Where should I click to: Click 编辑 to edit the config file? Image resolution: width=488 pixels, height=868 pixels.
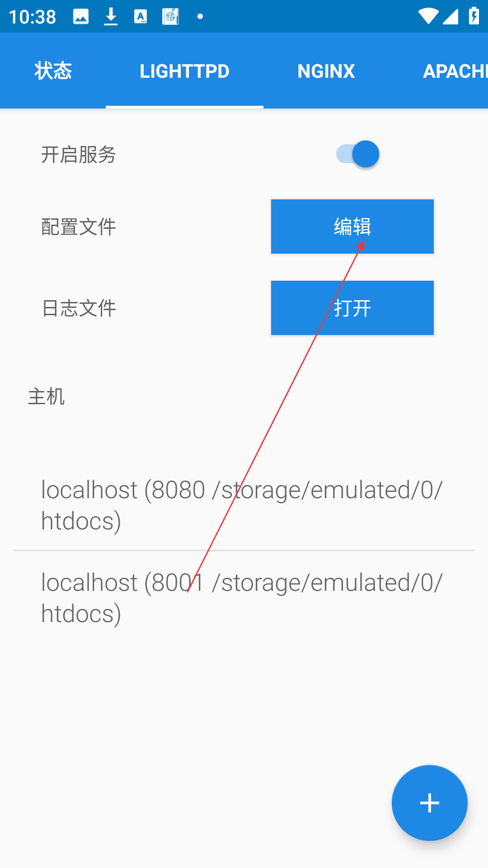coord(352,226)
